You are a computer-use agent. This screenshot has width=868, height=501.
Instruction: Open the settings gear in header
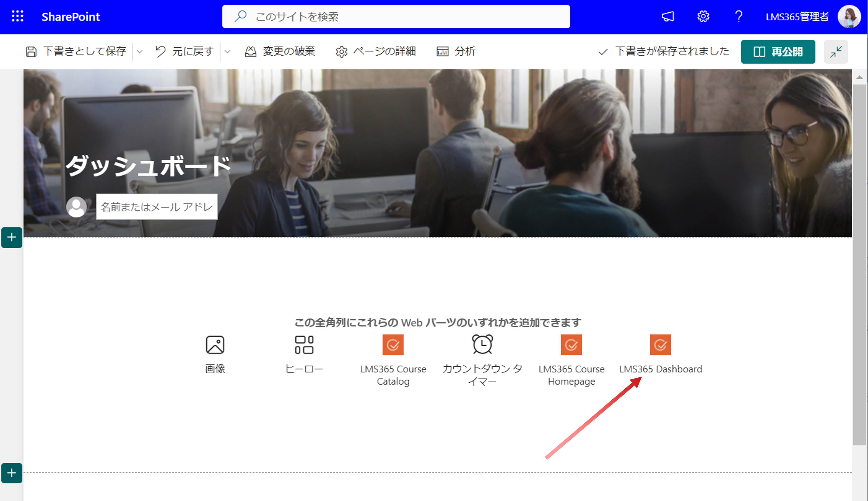(703, 16)
